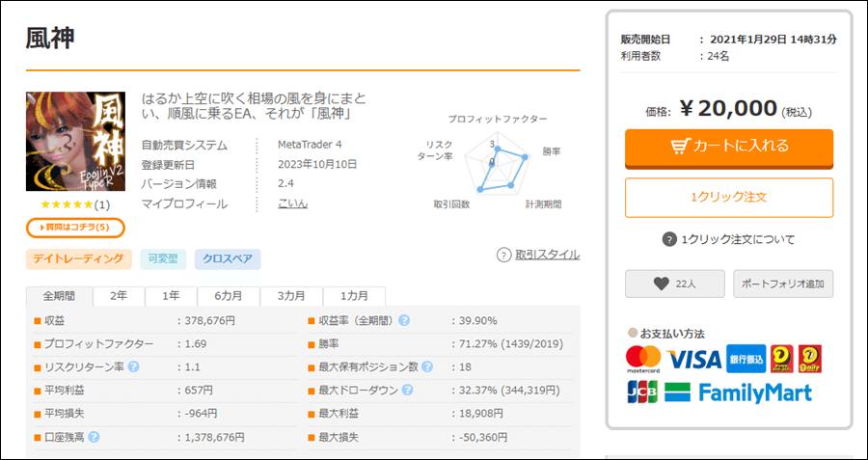Image resolution: width=868 pixels, height=460 pixels.
Task: Click the VISA payment logo
Action: pyautogui.click(x=694, y=360)
